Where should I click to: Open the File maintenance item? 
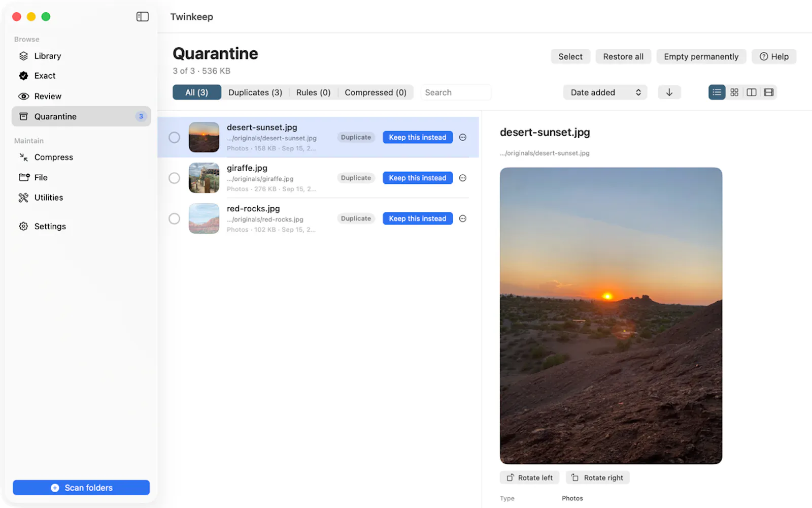(x=81, y=177)
